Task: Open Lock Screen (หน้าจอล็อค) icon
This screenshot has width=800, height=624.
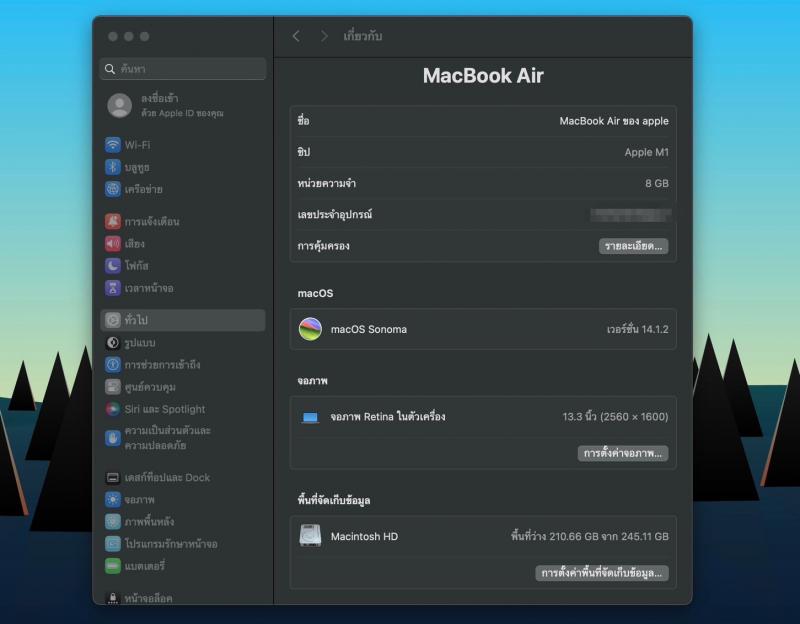Action: [113, 597]
